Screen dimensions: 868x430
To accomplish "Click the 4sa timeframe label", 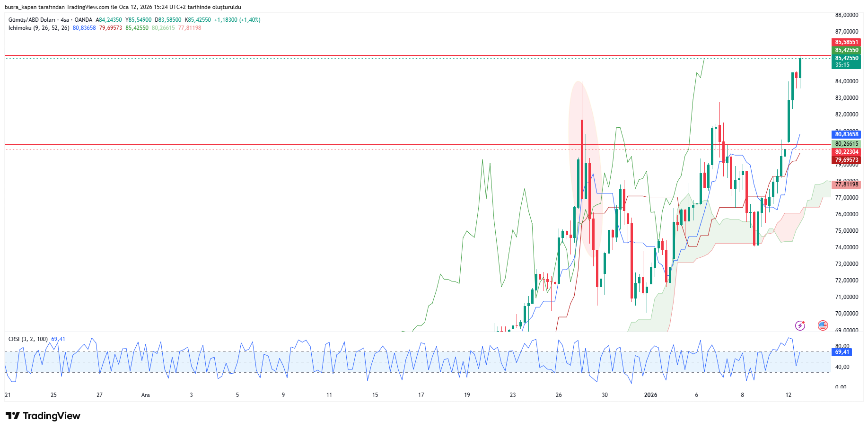I will click(x=65, y=20).
